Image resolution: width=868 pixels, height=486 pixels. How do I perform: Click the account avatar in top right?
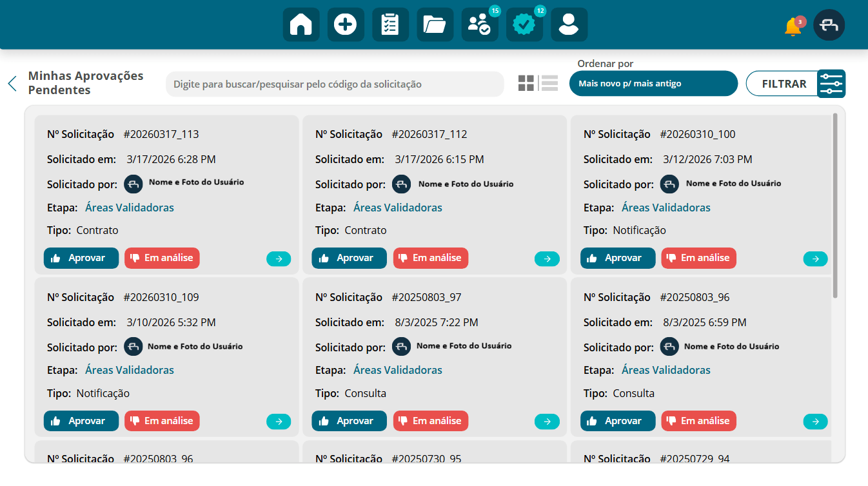click(829, 25)
